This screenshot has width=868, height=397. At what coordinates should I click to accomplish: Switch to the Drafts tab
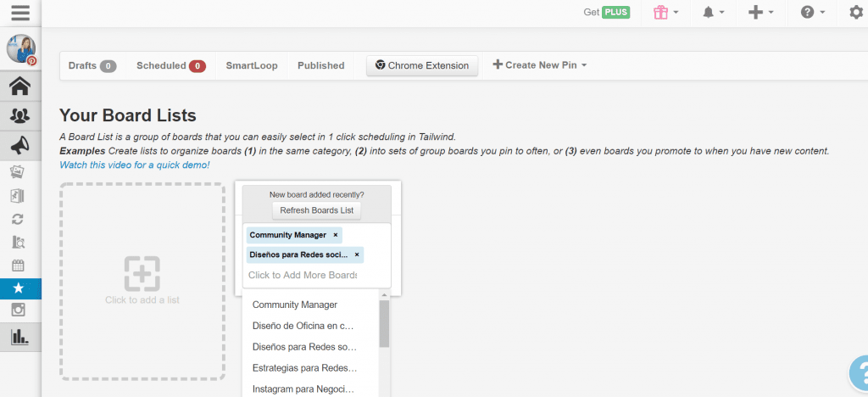coord(92,65)
